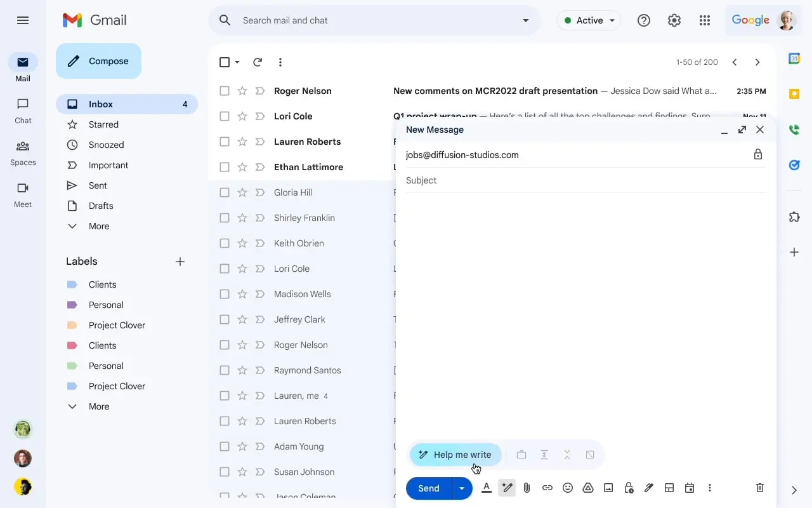Insert a link using the link icon

coord(547,488)
